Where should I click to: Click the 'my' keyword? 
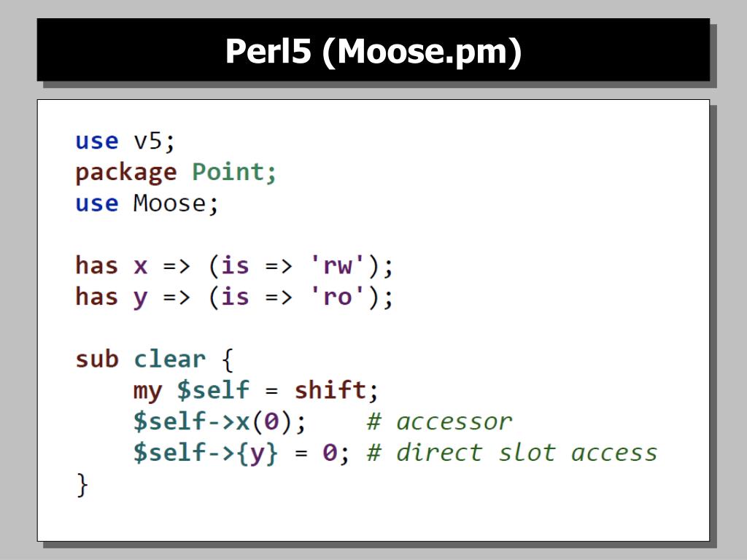pyautogui.click(x=147, y=392)
